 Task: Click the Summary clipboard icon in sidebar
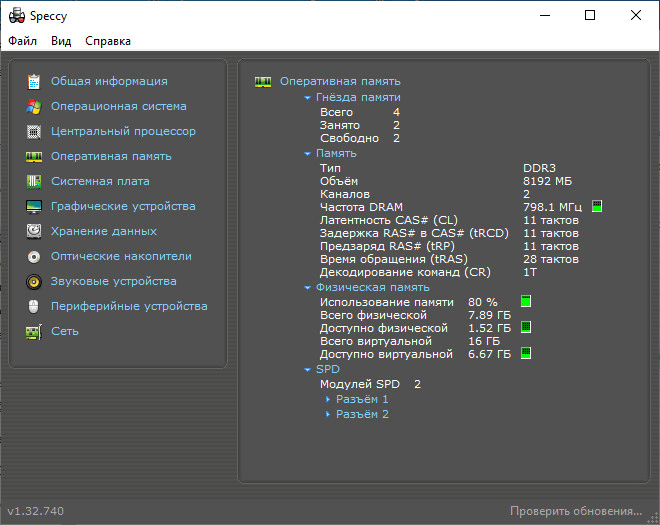[34, 81]
